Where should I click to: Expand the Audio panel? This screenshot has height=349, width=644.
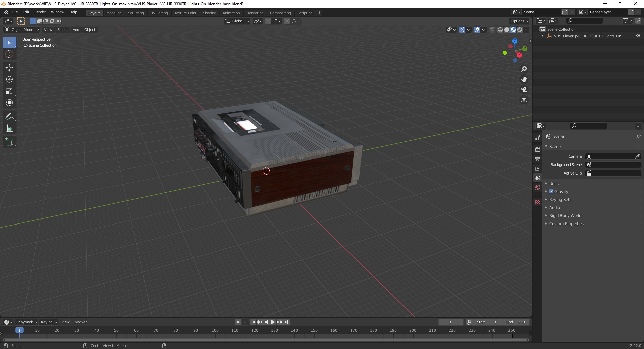555,207
